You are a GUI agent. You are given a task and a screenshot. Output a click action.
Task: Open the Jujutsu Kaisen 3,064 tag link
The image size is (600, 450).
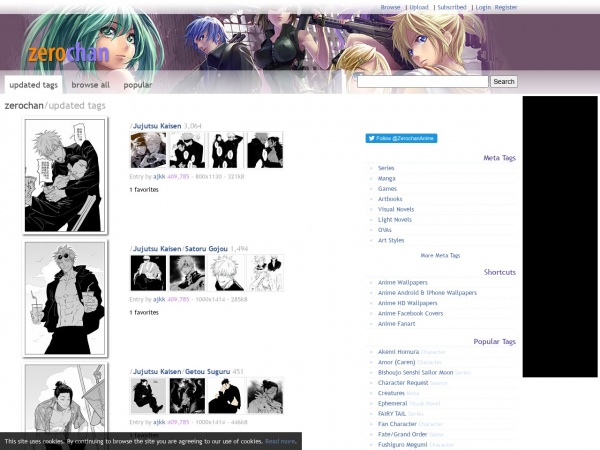(157, 126)
